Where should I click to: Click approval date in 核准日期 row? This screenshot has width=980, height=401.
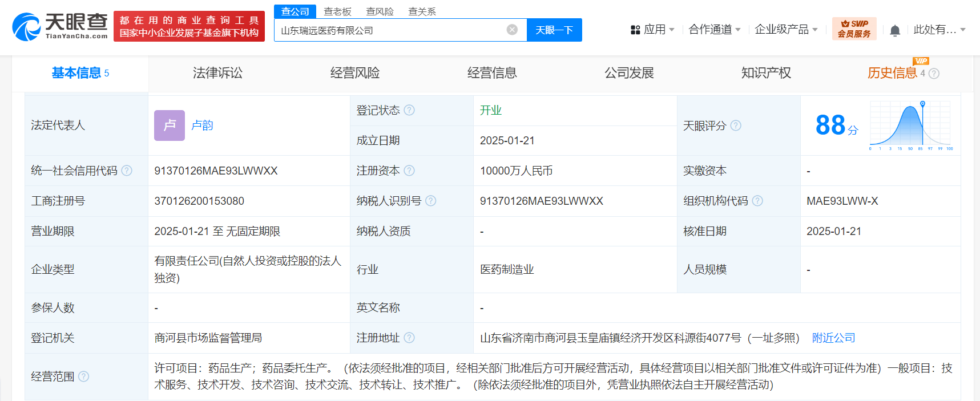pos(834,231)
